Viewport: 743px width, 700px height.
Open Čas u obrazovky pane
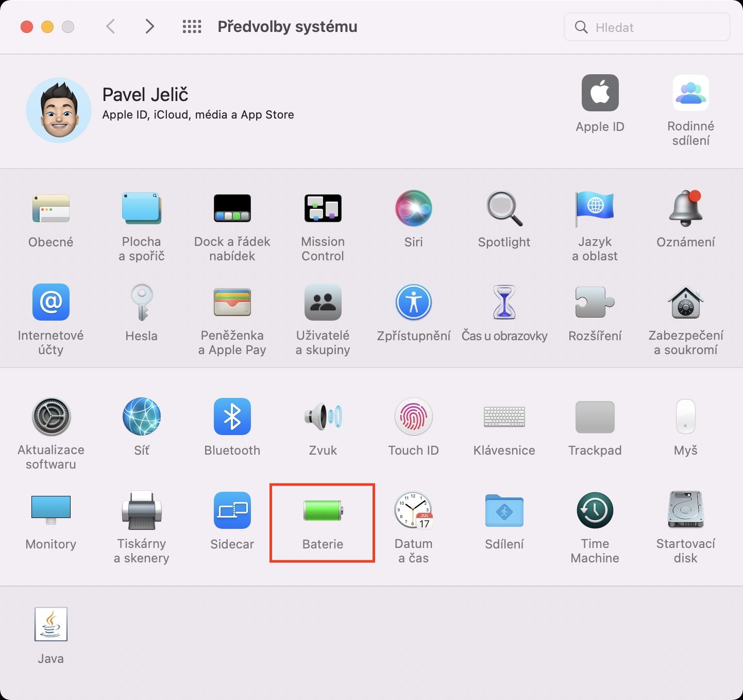coord(504,302)
